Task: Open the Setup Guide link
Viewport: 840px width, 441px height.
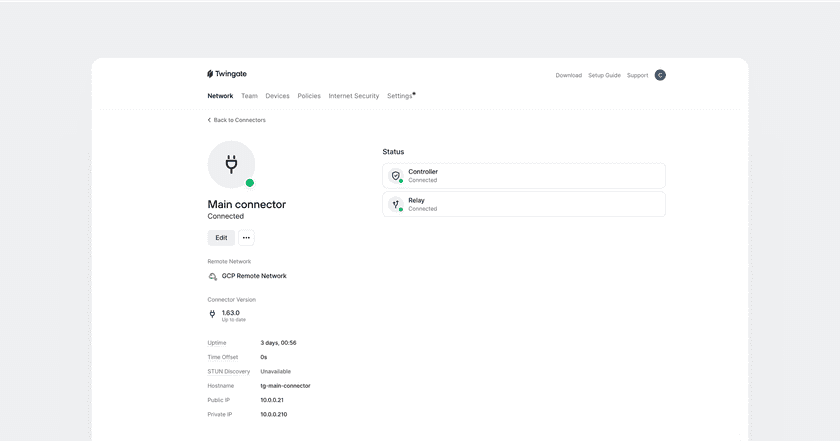Action: click(604, 75)
